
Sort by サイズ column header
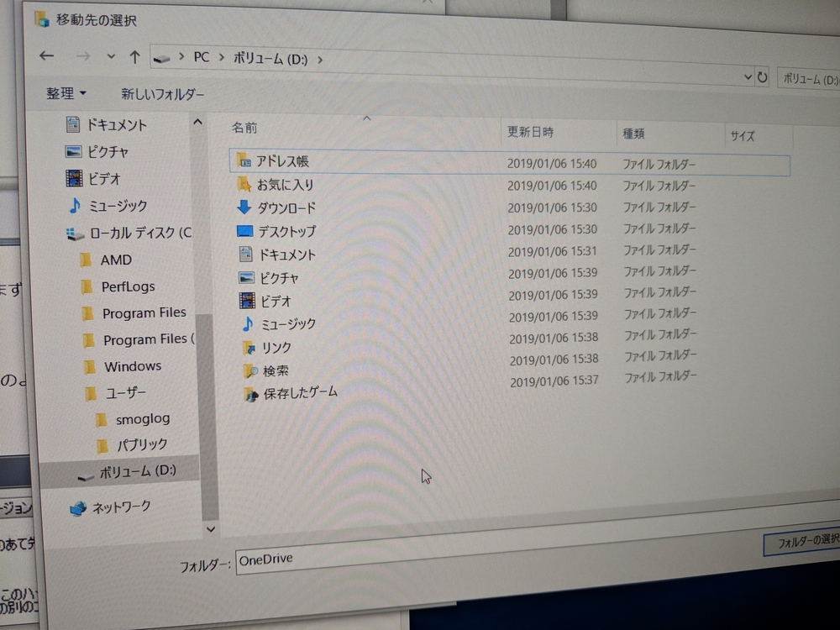click(742, 136)
